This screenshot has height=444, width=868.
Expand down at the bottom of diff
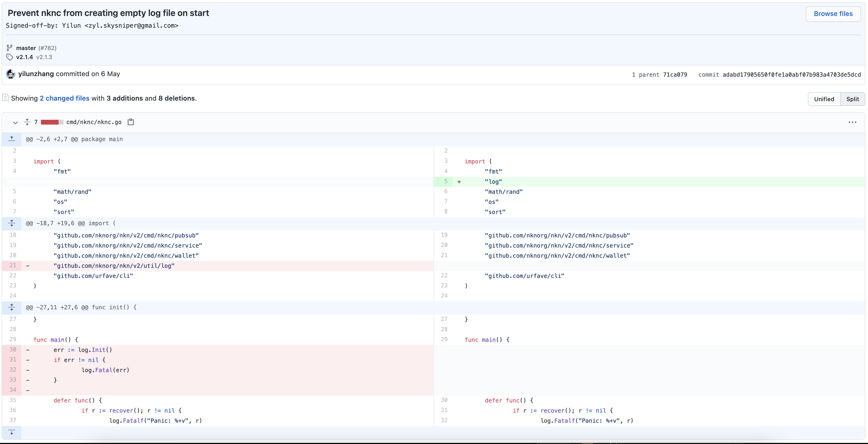click(12, 432)
